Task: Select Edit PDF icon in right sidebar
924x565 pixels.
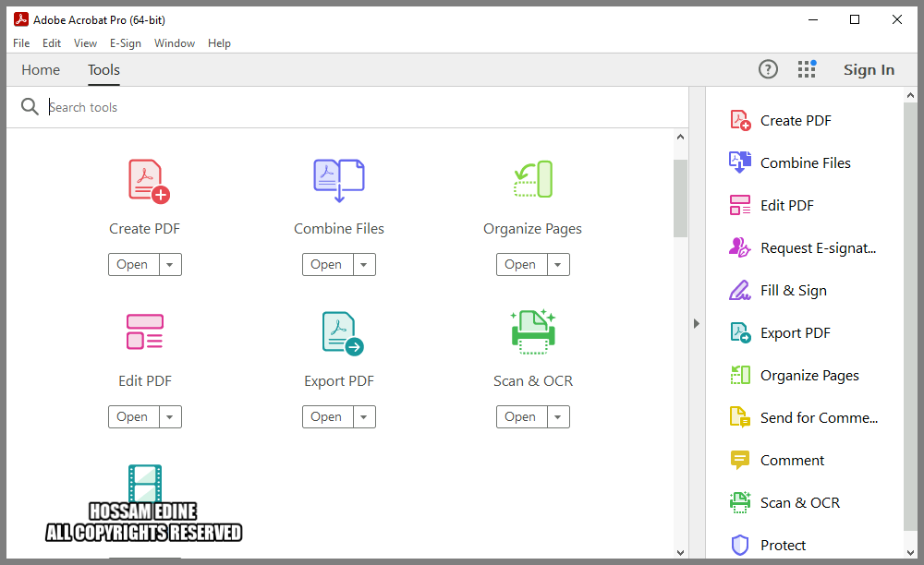Action: tap(740, 205)
